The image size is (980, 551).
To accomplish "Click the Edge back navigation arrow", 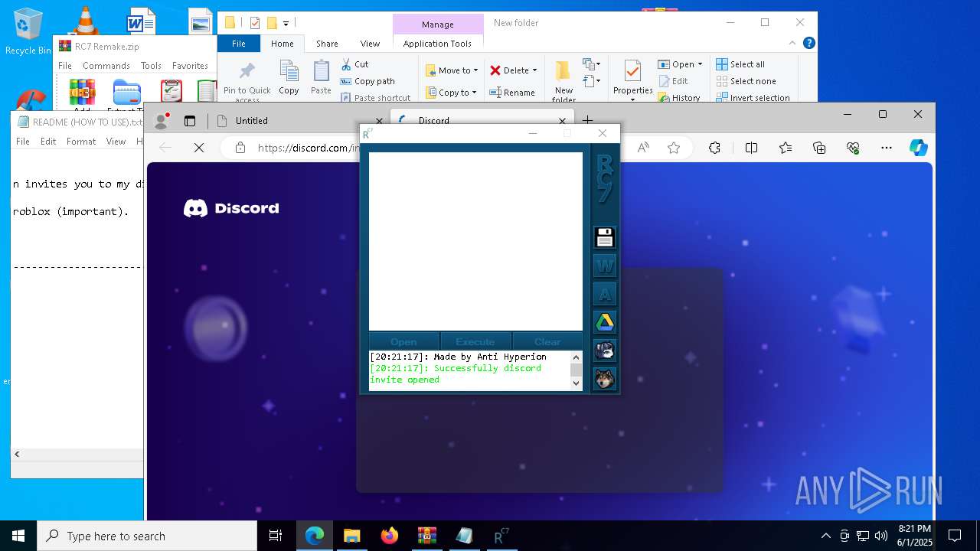I will (165, 148).
